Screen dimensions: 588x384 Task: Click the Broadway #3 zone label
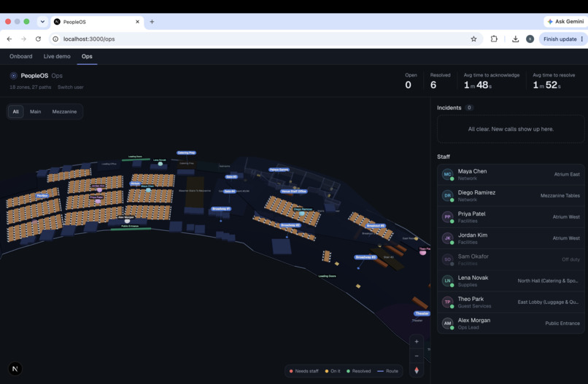[x=365, y=257]
